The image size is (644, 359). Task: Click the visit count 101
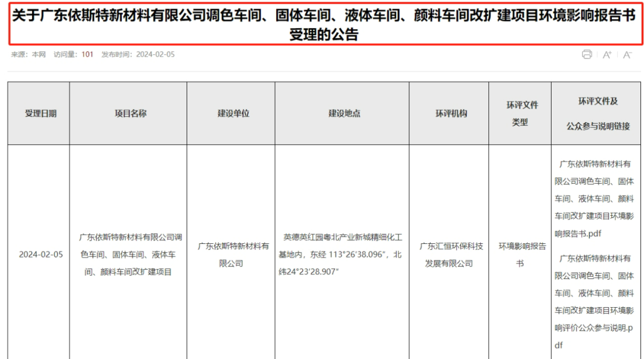[87, 54]
